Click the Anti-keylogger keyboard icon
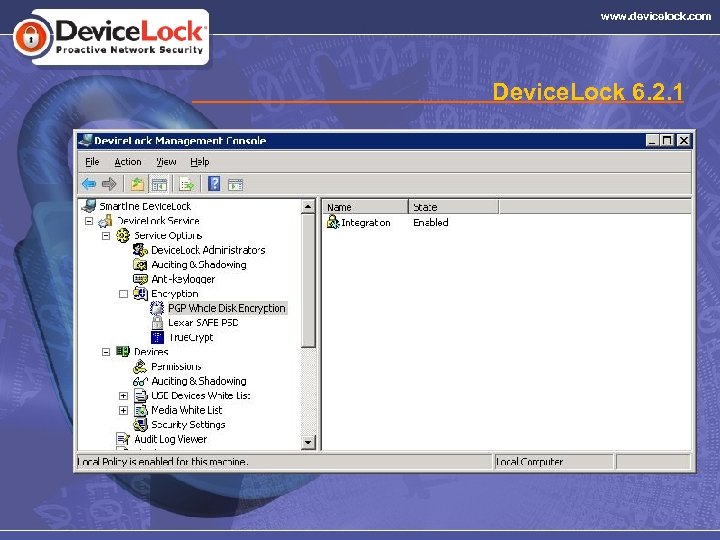 click(140, 279)
